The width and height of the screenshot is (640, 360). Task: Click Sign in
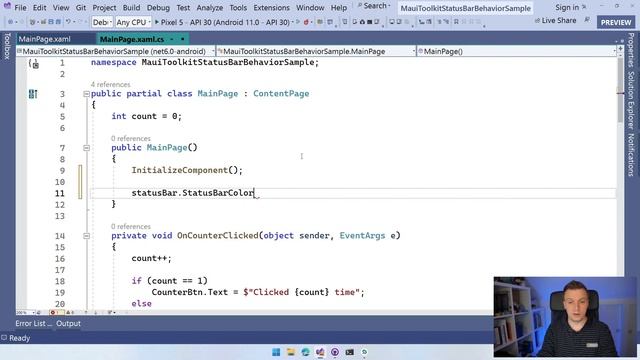[567, 7]
